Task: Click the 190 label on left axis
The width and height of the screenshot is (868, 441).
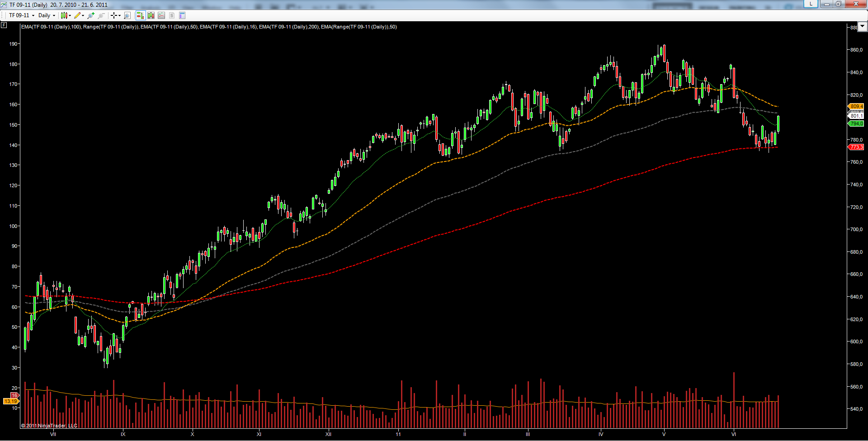Action: (13, 44)
